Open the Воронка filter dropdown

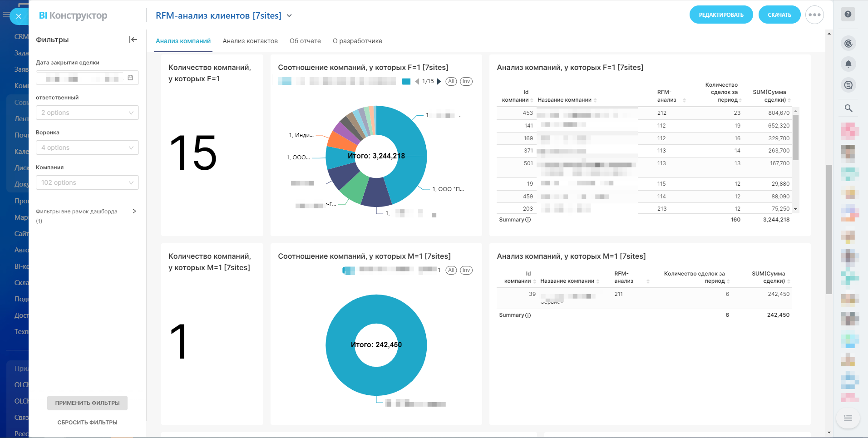[x=87, y=148]
